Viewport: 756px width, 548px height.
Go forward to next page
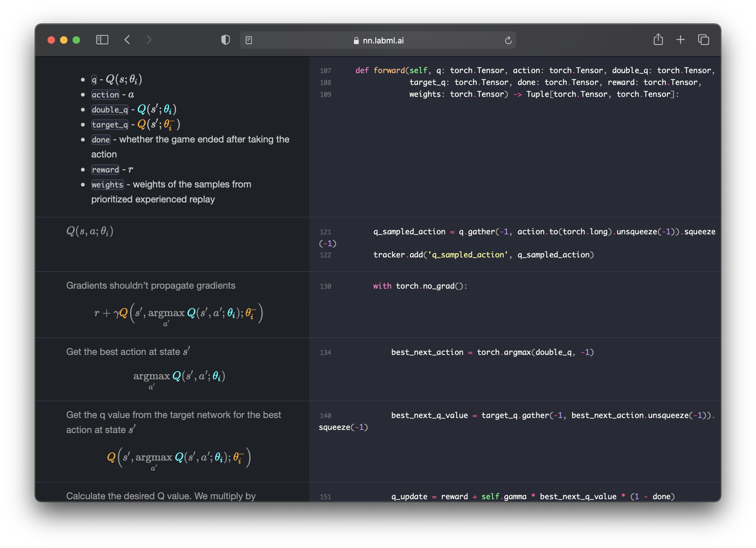(149, 40)
